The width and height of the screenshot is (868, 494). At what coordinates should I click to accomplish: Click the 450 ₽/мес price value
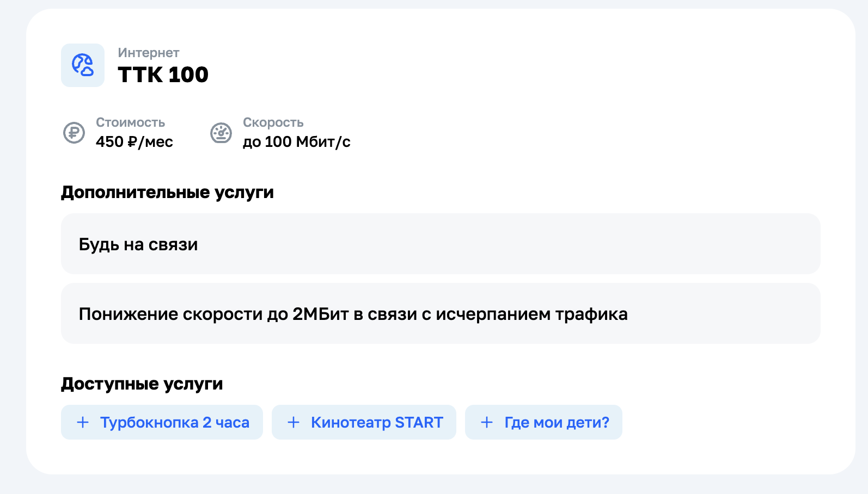(135, 142)
